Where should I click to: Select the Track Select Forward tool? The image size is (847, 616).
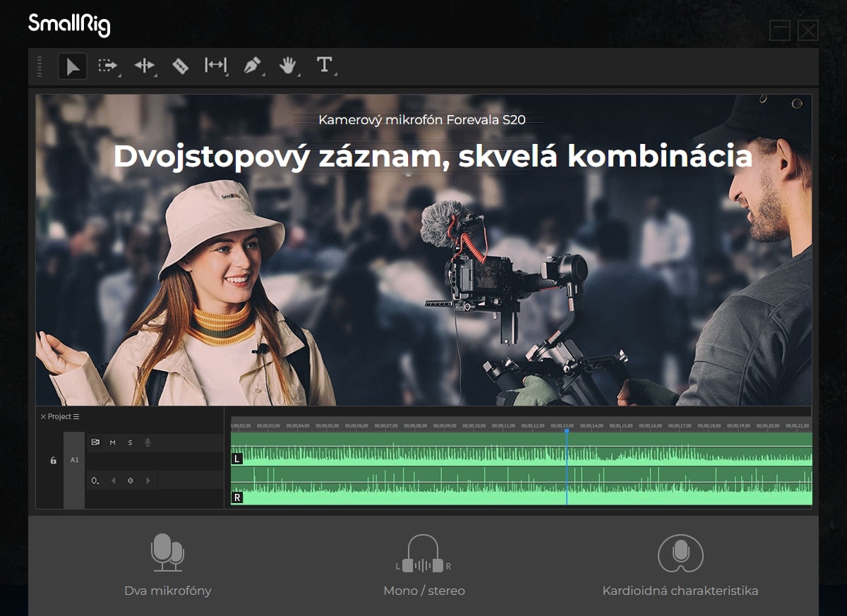[108, 66]
